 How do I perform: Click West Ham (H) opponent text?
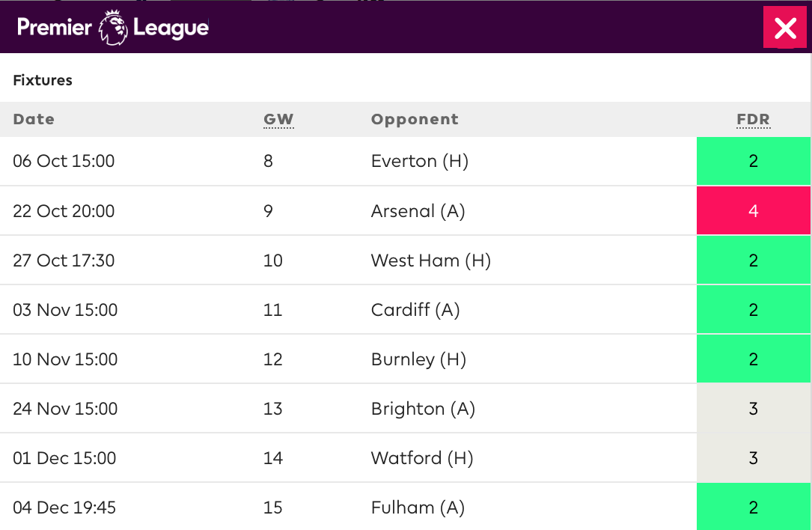[x=431, y=260]
